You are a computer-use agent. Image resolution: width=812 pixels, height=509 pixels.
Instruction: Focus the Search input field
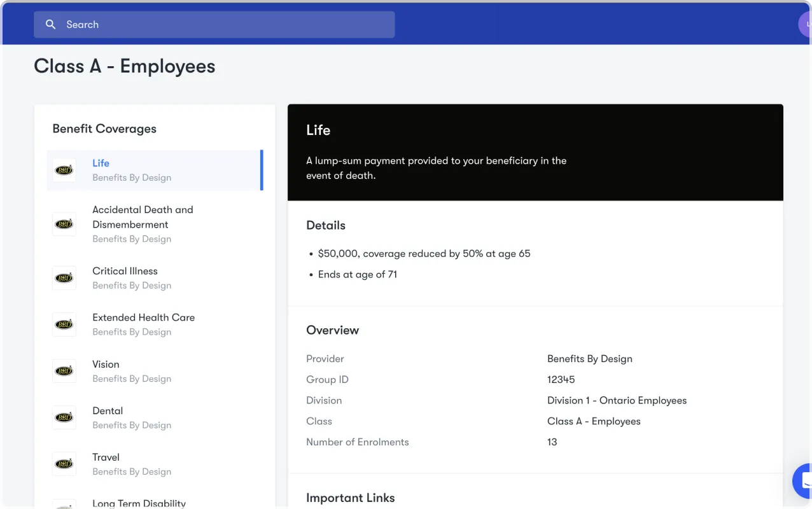pos(214,25)
